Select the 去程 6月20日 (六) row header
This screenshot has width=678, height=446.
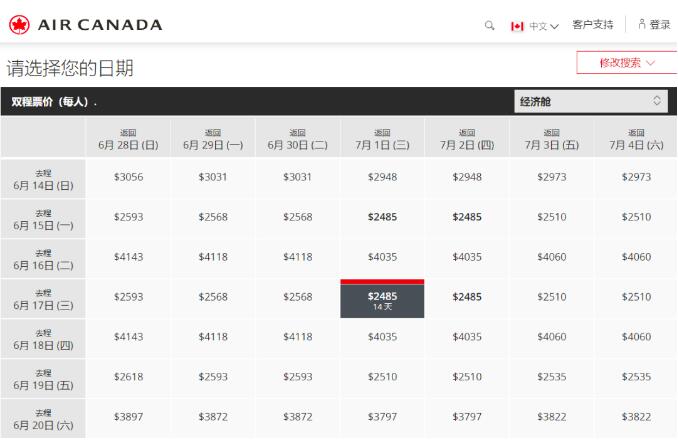tap(43, 418)
